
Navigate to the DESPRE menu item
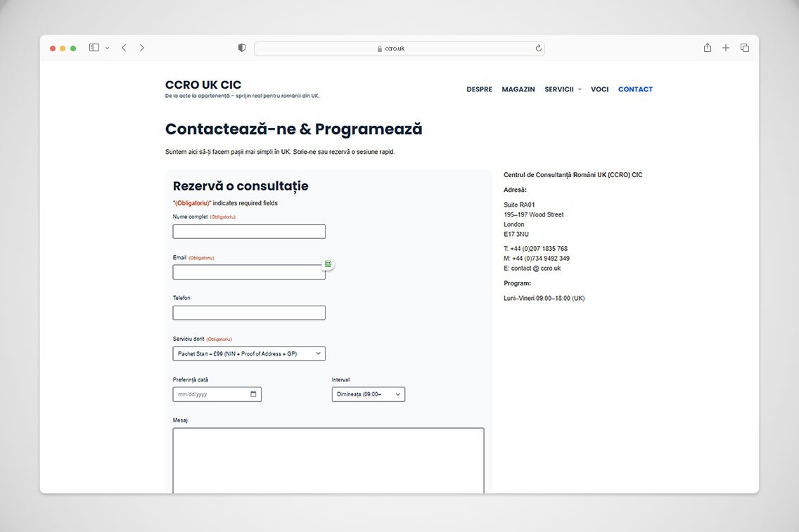pos(479,89)
